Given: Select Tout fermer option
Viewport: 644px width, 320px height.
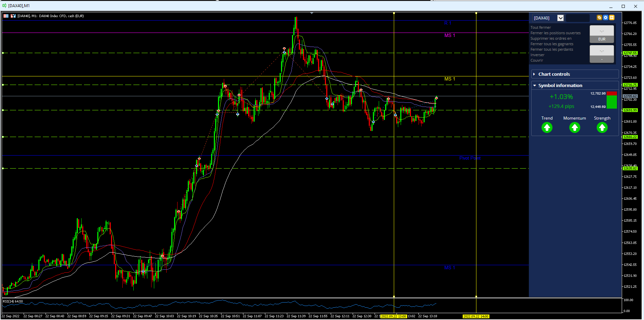Looking at the screenshot, I should pyautogui.click(x=540, y=27).
